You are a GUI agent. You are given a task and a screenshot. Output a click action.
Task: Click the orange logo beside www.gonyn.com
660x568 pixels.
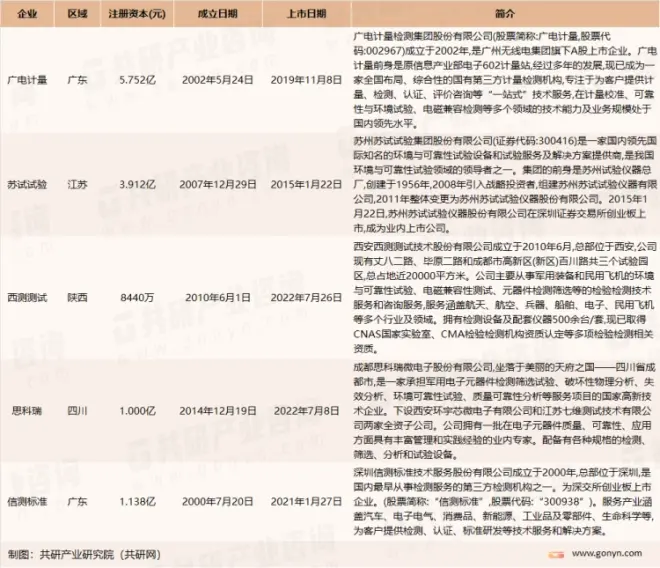pos(556,555)
